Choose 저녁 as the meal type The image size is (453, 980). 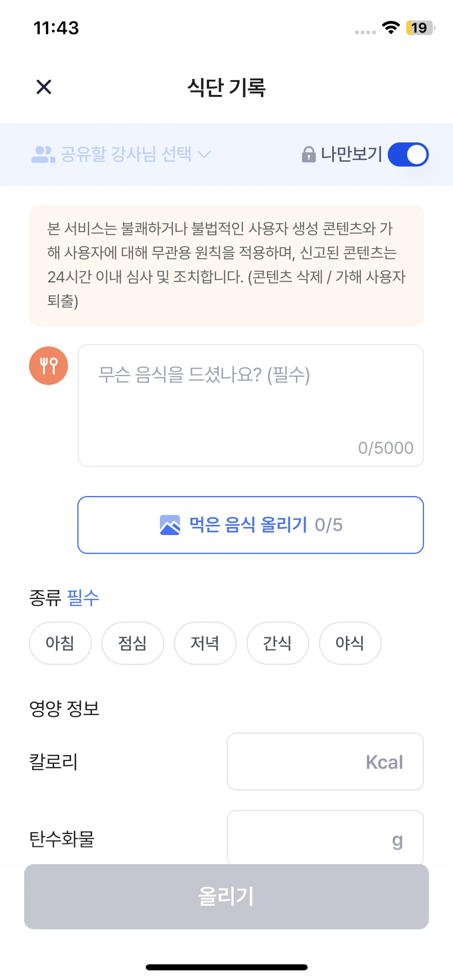click(x=205, y=643)
